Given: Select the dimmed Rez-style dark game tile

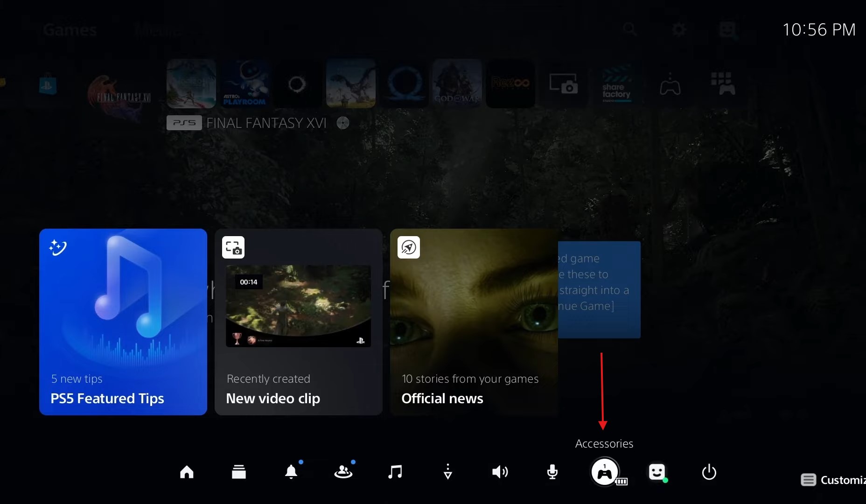Looking at the screenshot, I should click(510, 84).
